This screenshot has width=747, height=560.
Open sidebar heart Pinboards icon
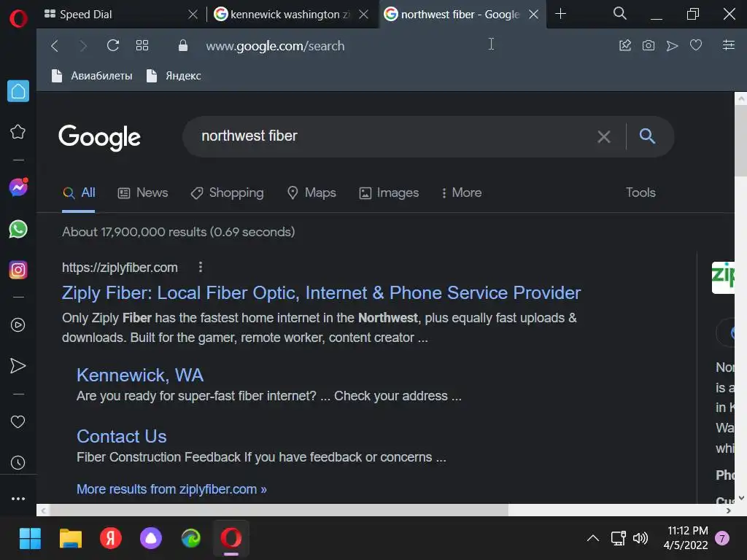pyautogui.click(x=18, y=421)
